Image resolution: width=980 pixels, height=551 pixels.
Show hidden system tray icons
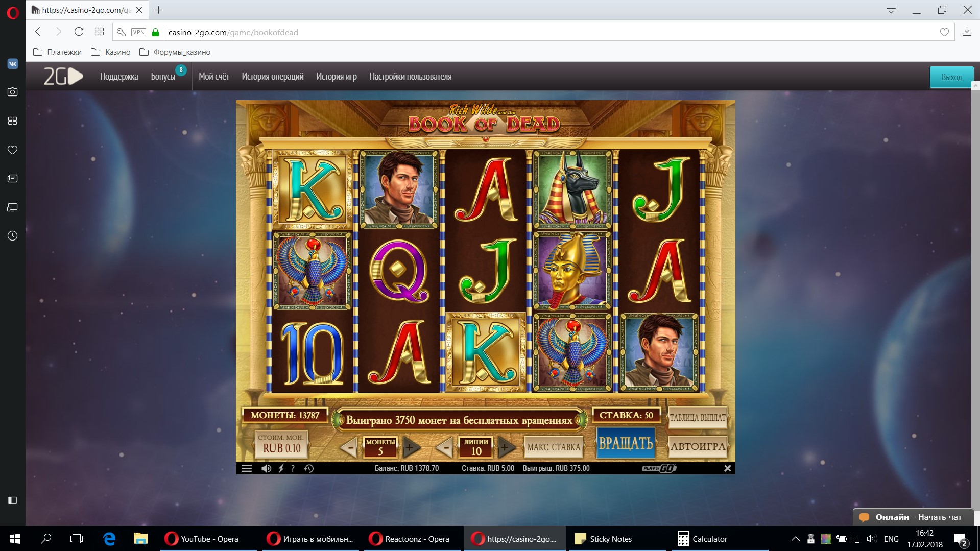point(795,539)
